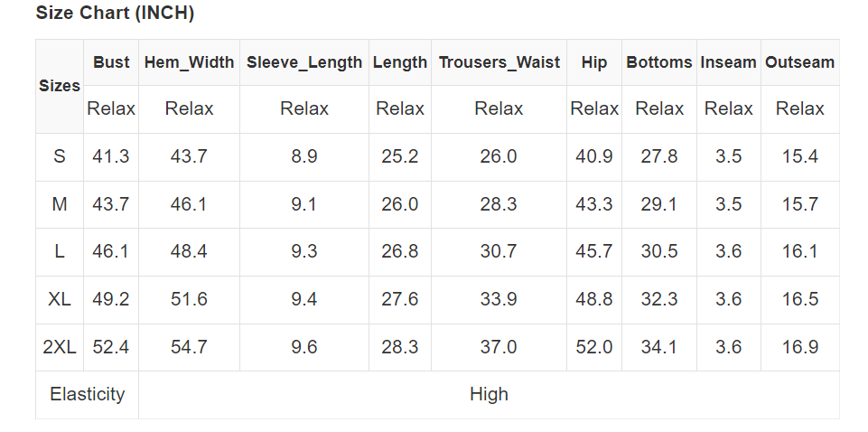Click the Relax subheader under Length

(400, 108)
